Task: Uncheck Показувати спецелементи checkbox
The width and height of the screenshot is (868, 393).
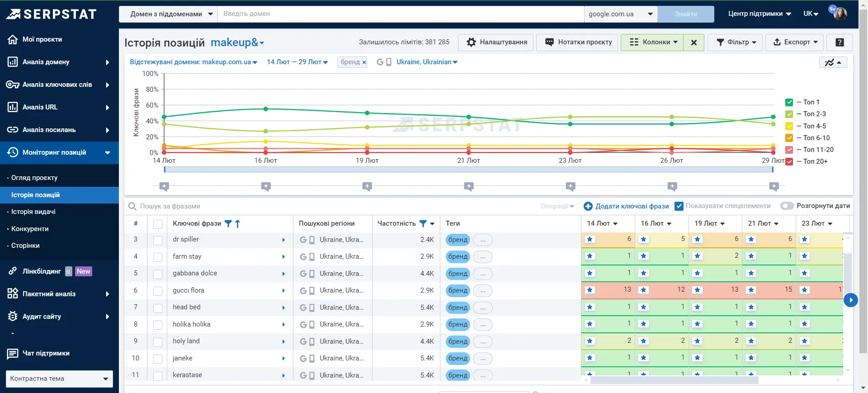Action: (x=679, y=206)
